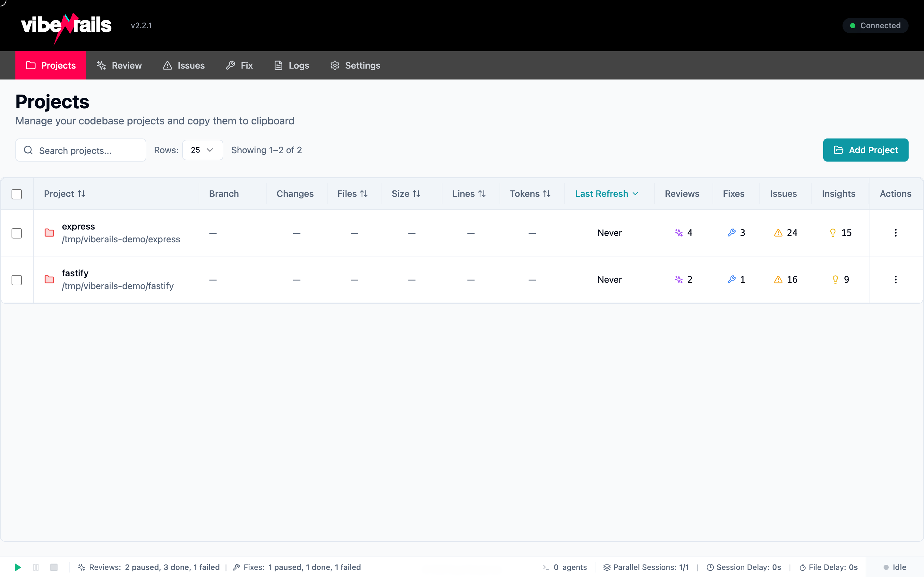The width and height of the screenshot is (924, 577).
Task: Click the Parallel Sessions layers icon
Action: (x=607, y=567)
